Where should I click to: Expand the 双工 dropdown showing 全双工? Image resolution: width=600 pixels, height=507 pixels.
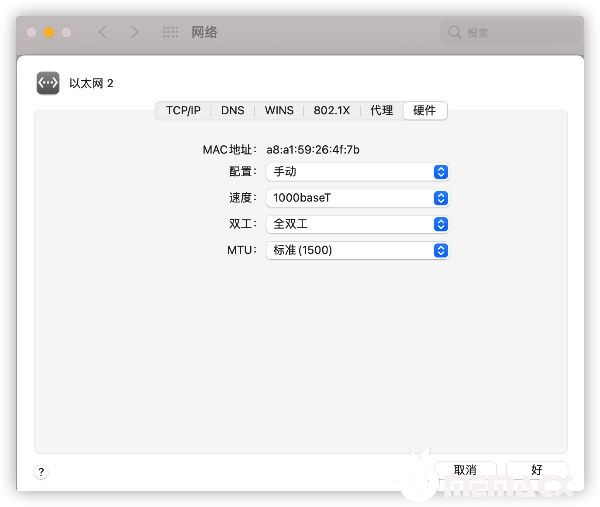click(x=358, y=224)
